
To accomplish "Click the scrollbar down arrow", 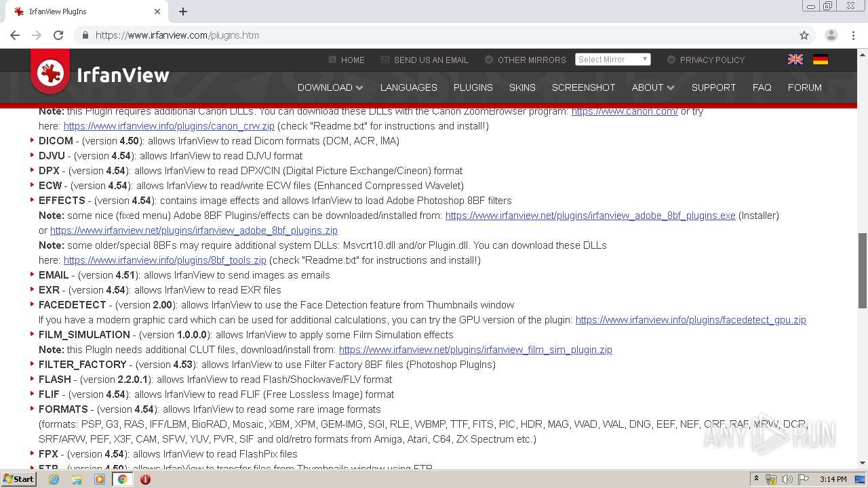I will (x=863, y=464).
